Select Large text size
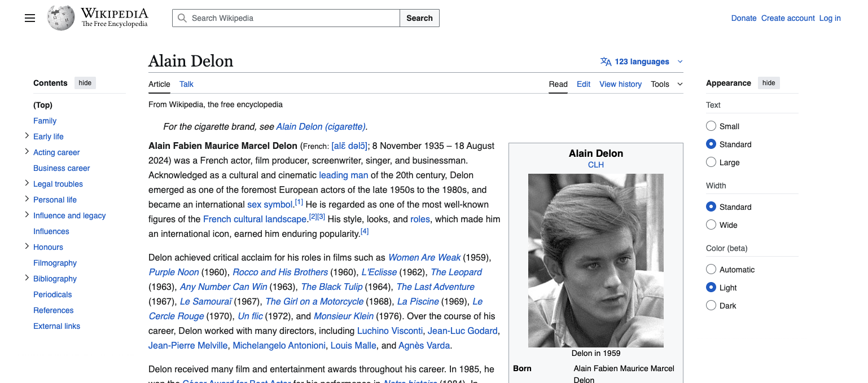 click(x=711, y=162)
